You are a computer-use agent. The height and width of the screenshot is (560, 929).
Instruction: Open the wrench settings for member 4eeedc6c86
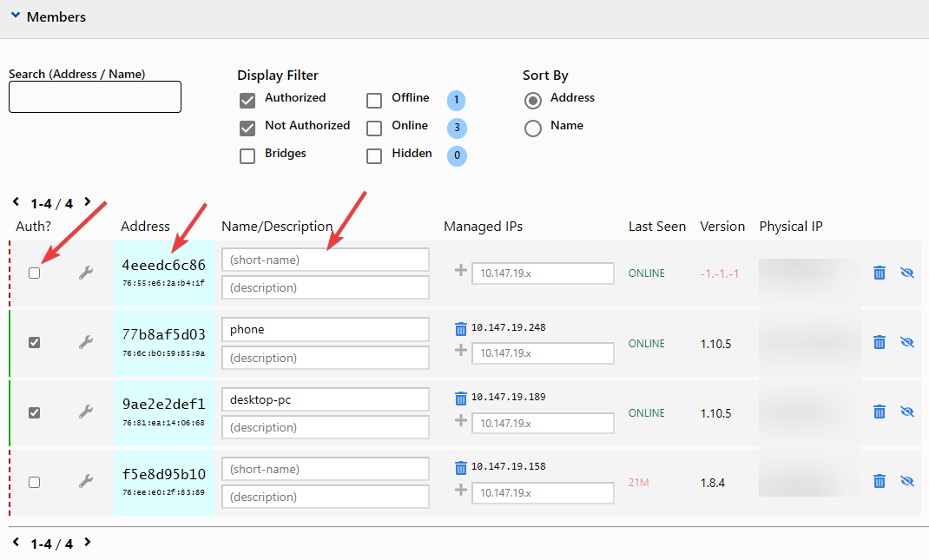85,272
